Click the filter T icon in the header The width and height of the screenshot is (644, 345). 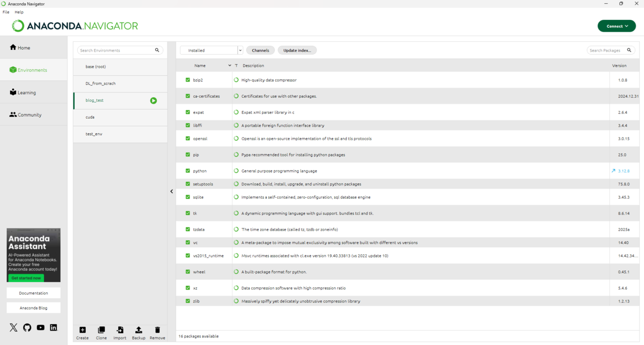tap(236, 66)
